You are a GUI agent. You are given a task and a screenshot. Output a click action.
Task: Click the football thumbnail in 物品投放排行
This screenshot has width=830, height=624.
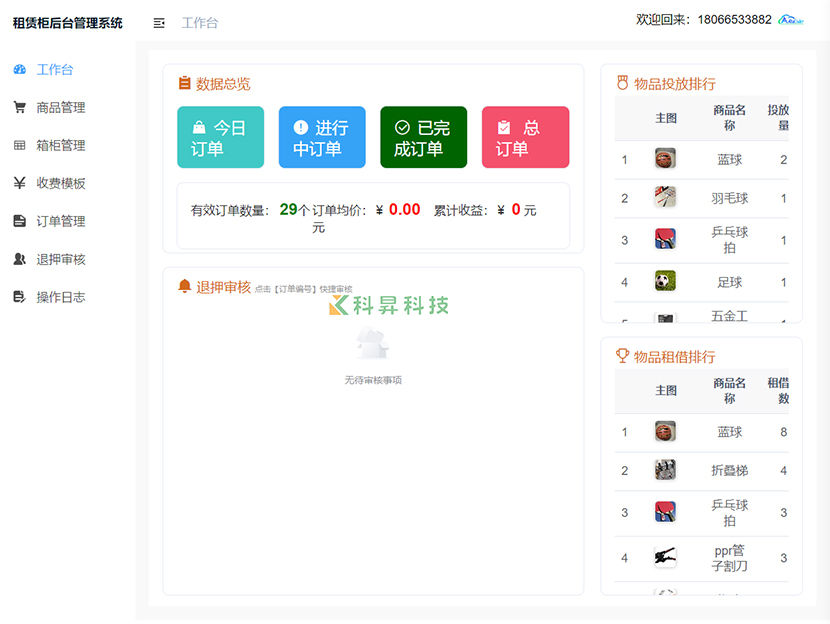pyautogui.click(x=665, y=282)
